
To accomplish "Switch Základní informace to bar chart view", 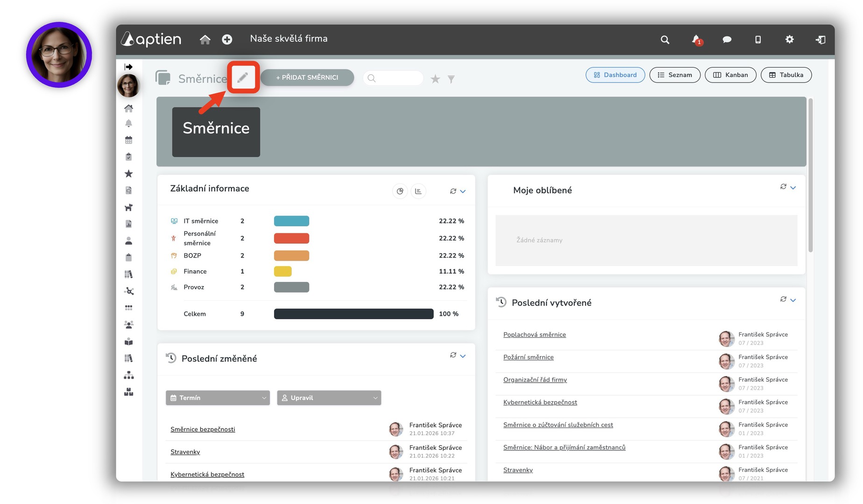I will [418, 191].
